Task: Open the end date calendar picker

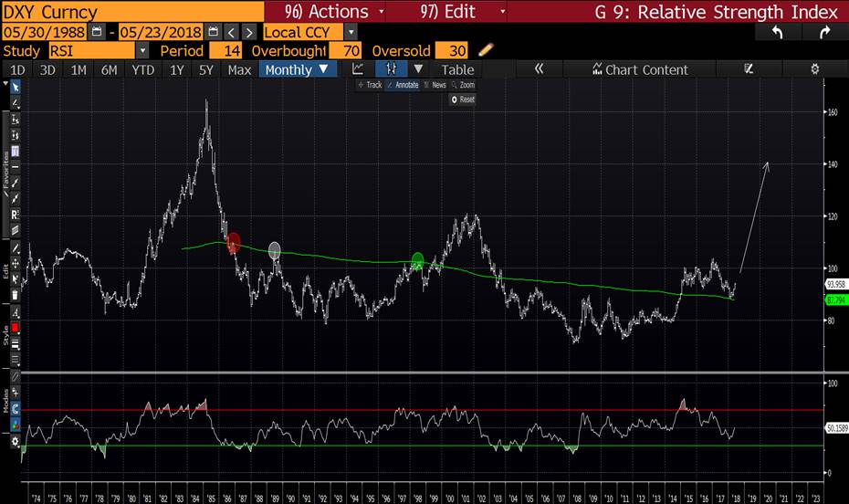Action: coord(214,32)
